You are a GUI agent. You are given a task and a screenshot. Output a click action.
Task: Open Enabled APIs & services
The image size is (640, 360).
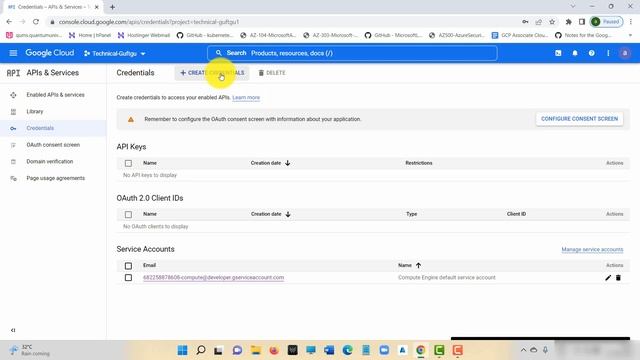click(56, 95)
